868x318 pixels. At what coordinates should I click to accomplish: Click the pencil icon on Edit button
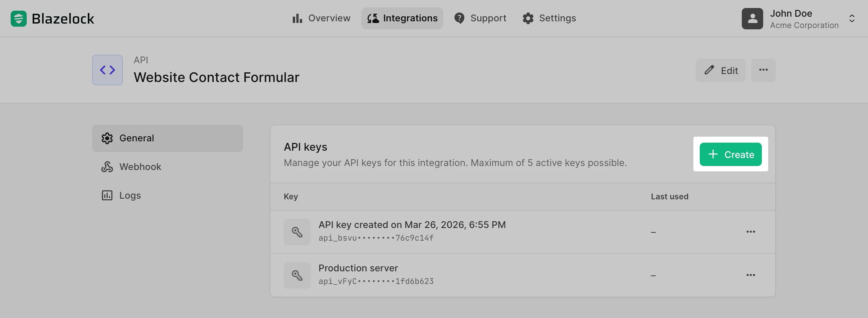[710, 70]
